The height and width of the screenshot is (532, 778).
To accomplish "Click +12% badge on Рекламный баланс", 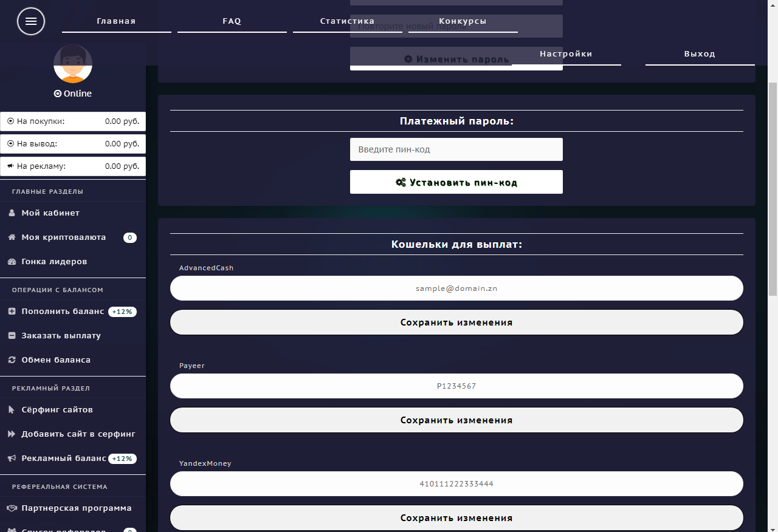I will pyautogui.click(x=122, y=459).
